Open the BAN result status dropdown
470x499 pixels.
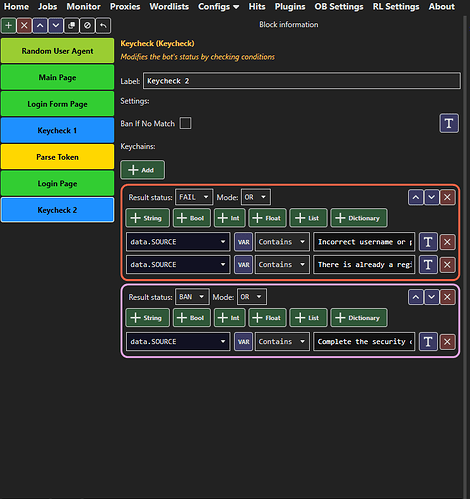(192, 297)
